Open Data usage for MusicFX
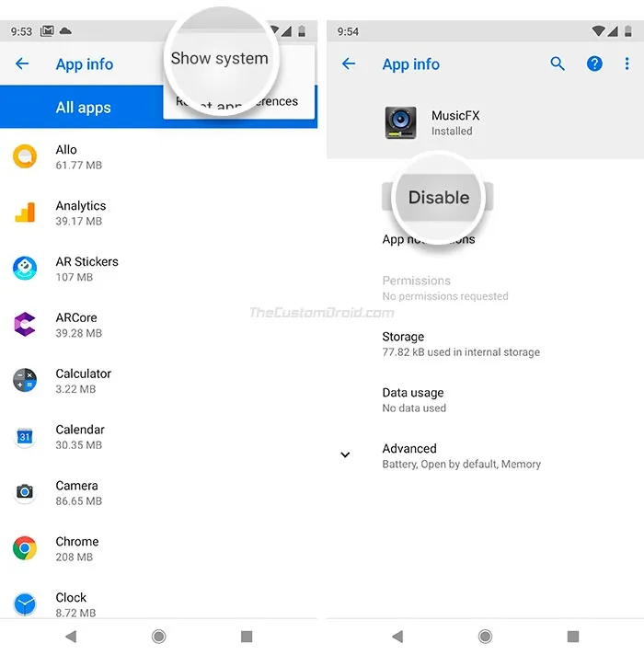Image resolution: width=644 pixels, height=655 pixels. (485, 400)
